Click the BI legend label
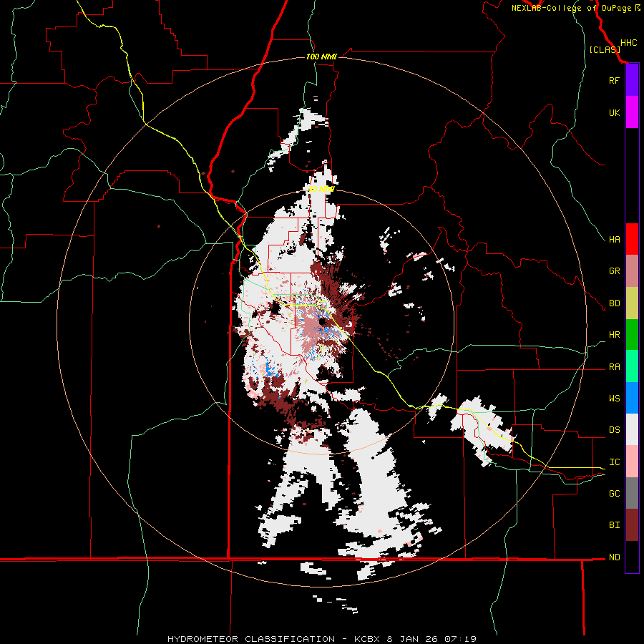The height and width of the screenshot is (644, 644). 614,525
